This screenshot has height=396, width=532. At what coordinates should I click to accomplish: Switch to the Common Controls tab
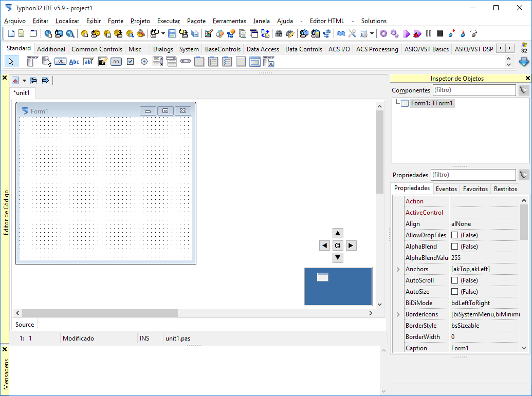point(97,49)
